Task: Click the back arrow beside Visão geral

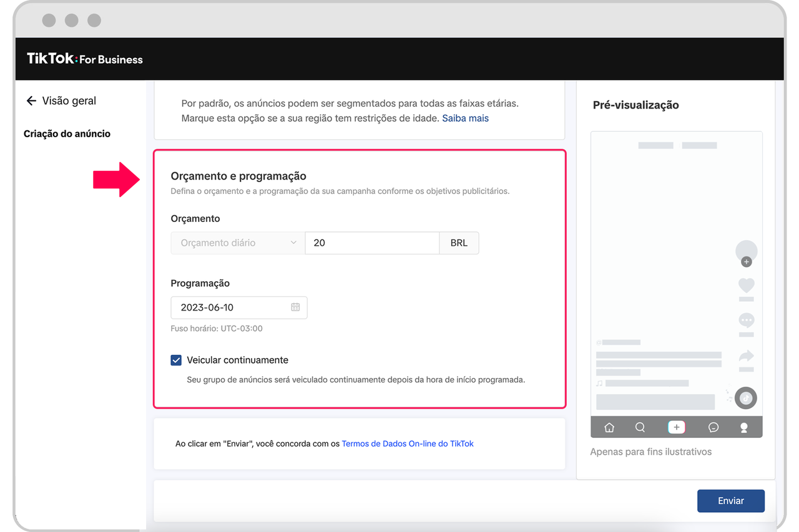Action: pyautogui.click(x=31, y=101)
